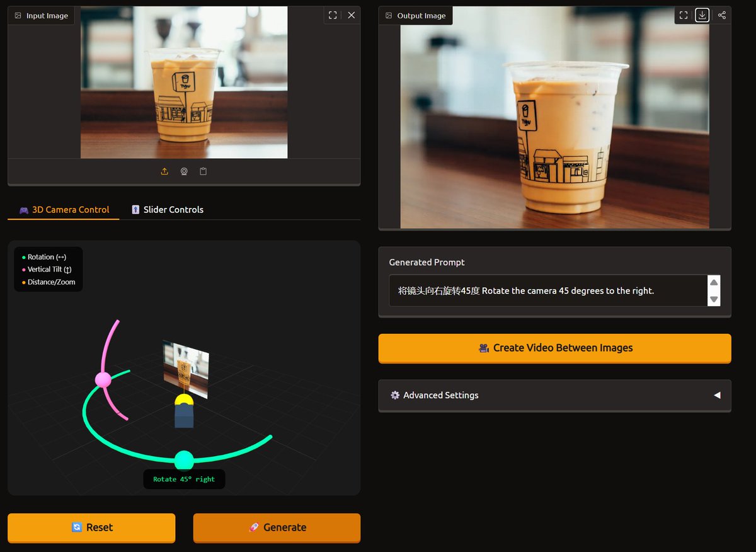Viewport: 756px width, 552px height.
Task: Click the 'Rotate 45° right' label
Action: [184, 479]
